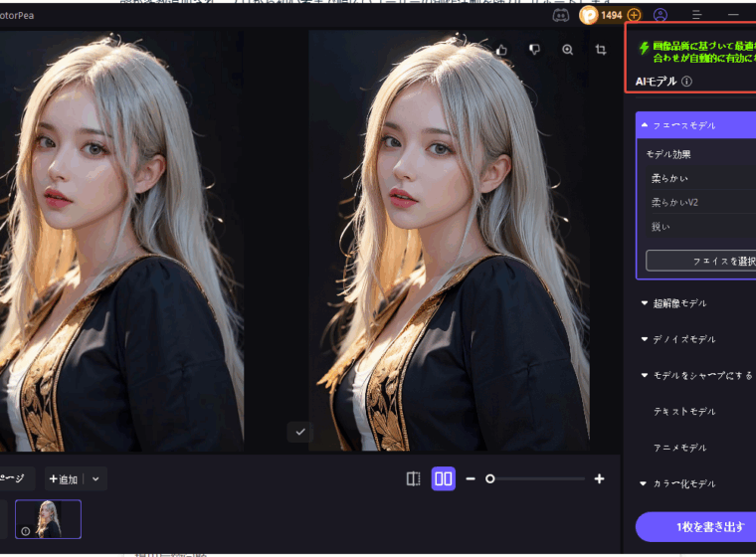This screenshot has height=557, width=756.
Task: Select the アニメモデル option
Action: pyautogui.click(x=679, y=448)
